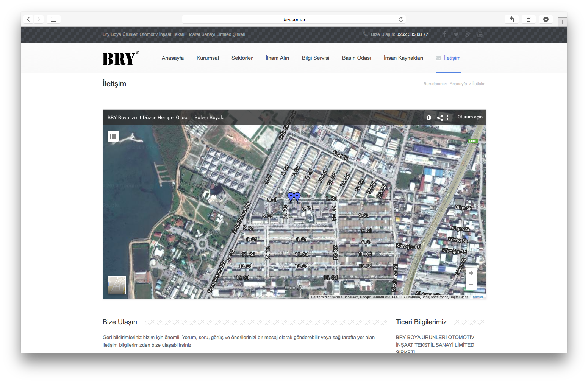Click the İletişim page title

(x=114, y=84)
